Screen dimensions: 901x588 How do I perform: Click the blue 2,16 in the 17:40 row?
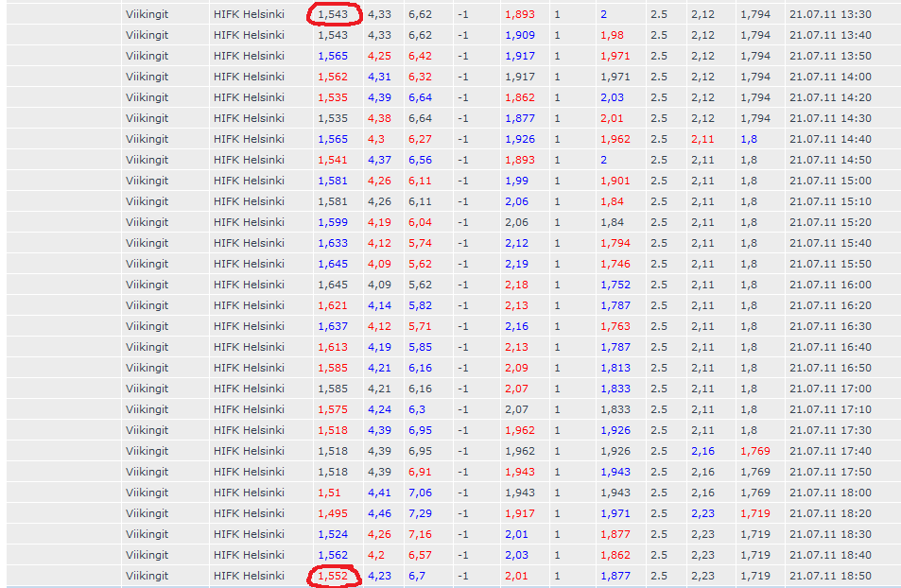click(x=702, y=451)
